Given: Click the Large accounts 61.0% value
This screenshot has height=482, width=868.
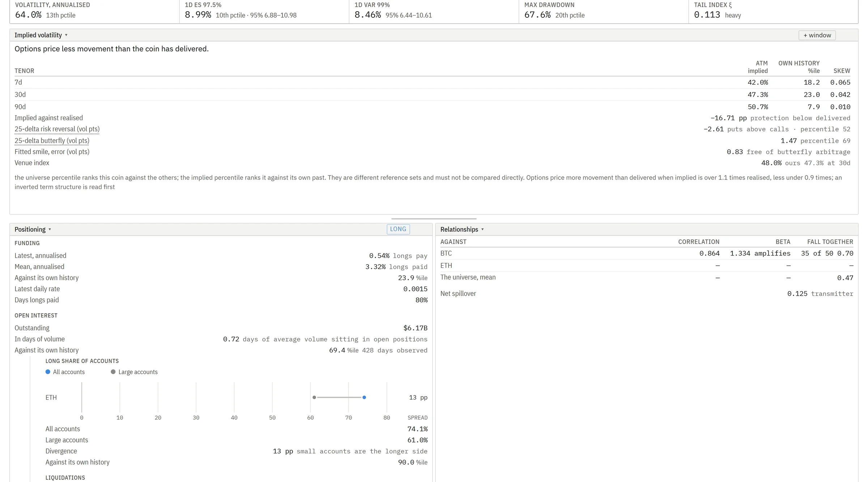Looking at the screenshot, I should [x=417, y=440].
